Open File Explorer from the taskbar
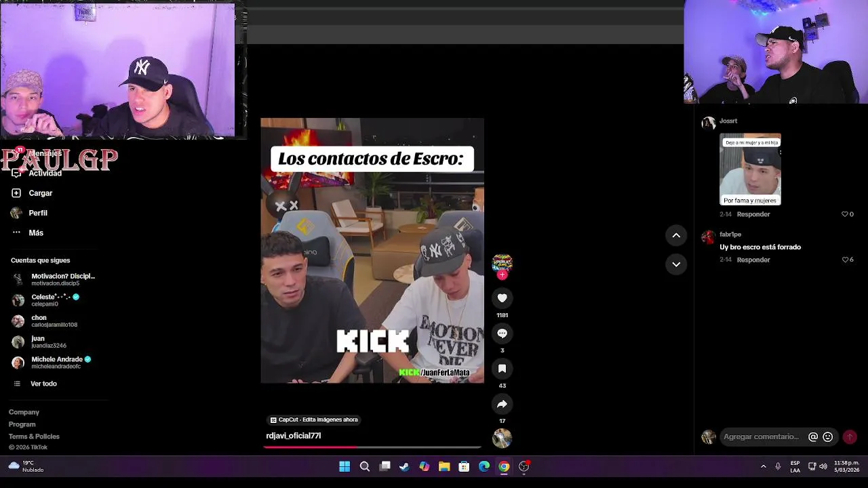Viewport: 868px width, 488px height. [x=444, y=466]
